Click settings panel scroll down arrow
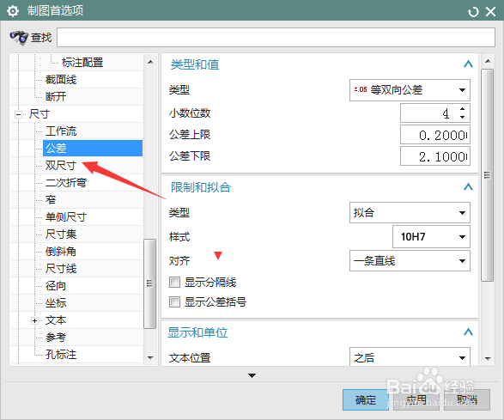 tap(488, 358)
